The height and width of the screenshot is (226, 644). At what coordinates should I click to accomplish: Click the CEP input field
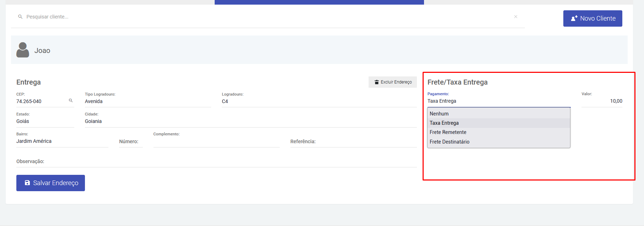[x=41, y=102]
